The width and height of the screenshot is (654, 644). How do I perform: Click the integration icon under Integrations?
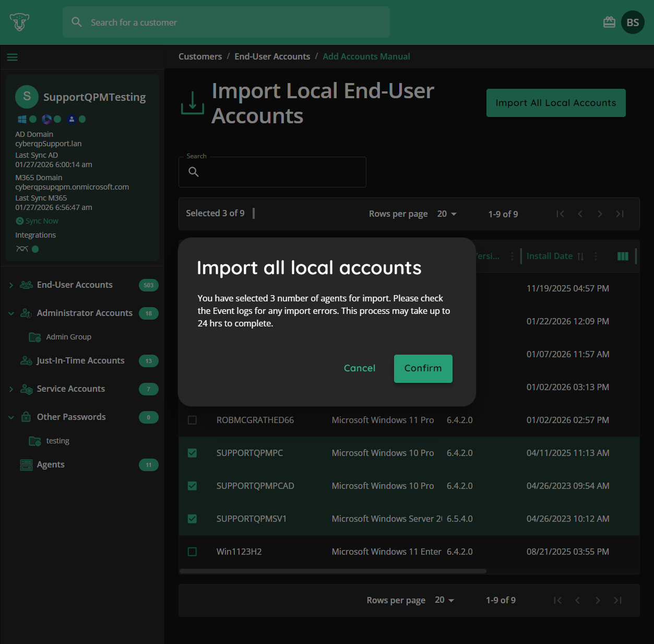pos(22,249)
